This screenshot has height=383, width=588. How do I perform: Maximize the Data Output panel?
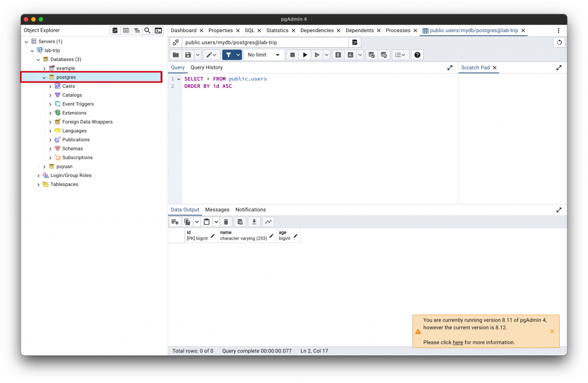click(x=559, y=210)
